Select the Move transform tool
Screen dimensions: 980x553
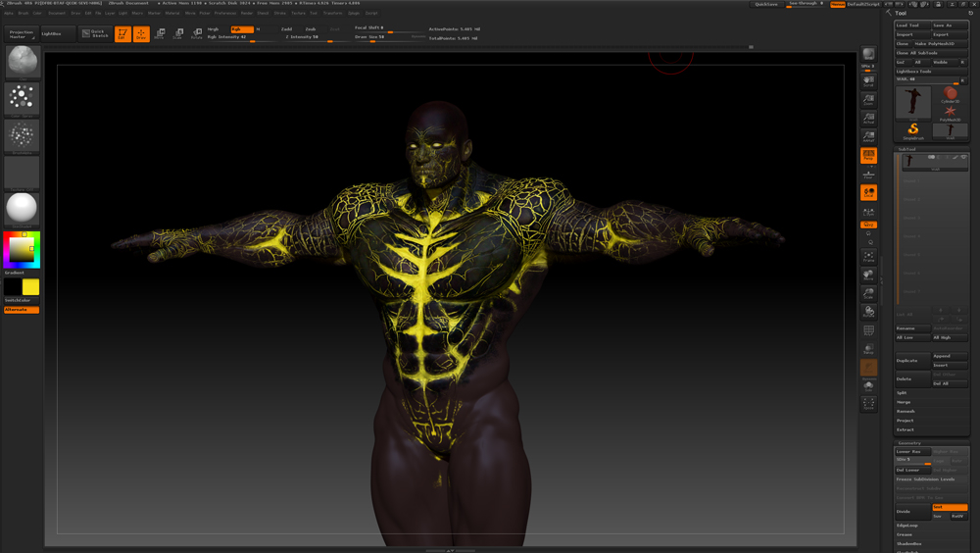[160, 33]
